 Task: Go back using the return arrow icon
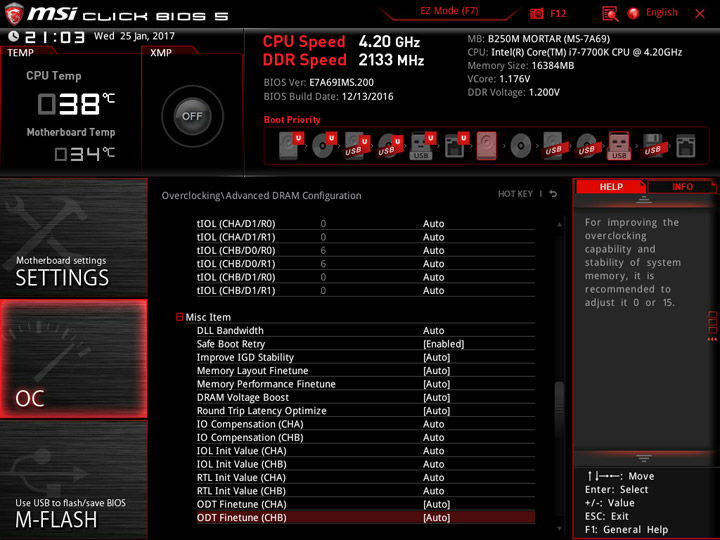(553, 194)
